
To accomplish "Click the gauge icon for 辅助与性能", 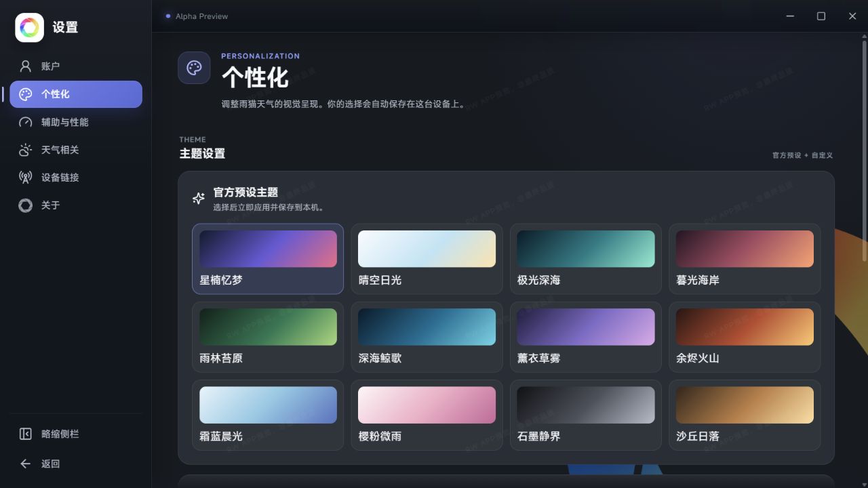I will pos(25,122).
